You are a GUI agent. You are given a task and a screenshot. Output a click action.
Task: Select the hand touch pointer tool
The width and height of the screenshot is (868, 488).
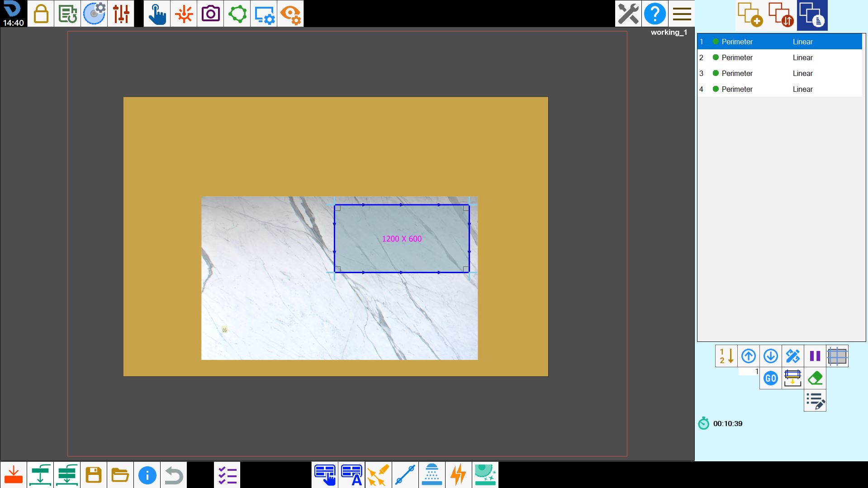157,14
